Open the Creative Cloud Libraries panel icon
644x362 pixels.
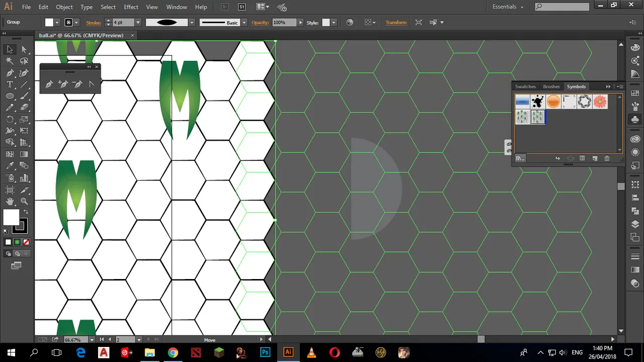635,139
